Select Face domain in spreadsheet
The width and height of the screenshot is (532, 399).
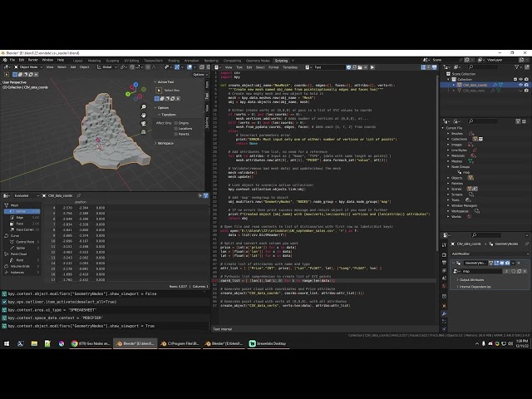pos(24,224)
